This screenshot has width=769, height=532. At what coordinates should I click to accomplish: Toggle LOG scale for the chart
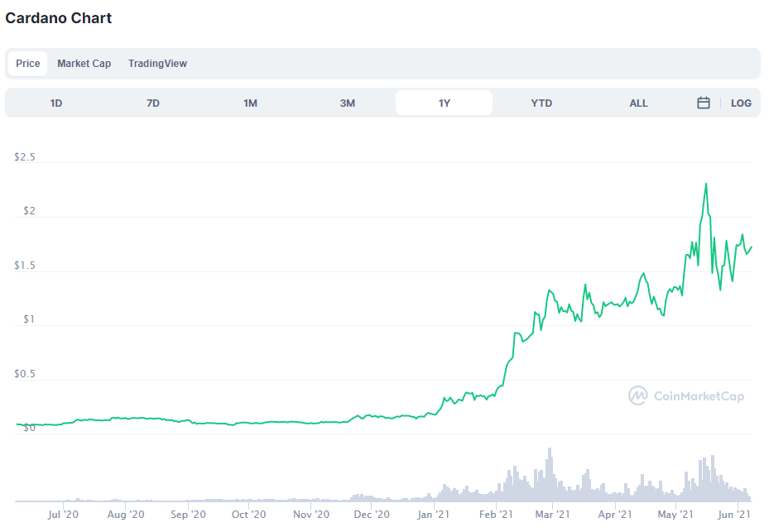tap(741, 103)
